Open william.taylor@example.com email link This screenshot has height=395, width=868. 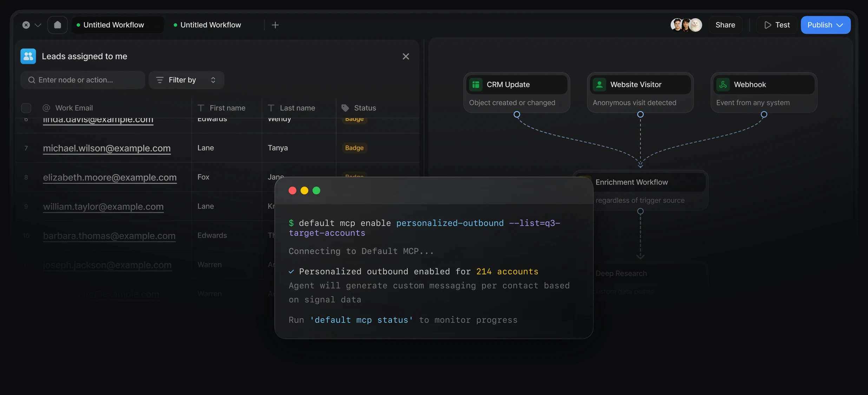[103, 206]
